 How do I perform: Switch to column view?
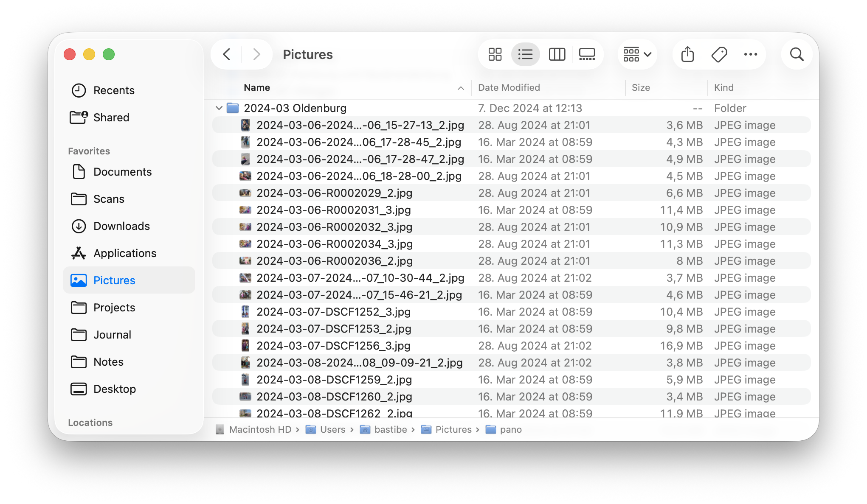557,54
